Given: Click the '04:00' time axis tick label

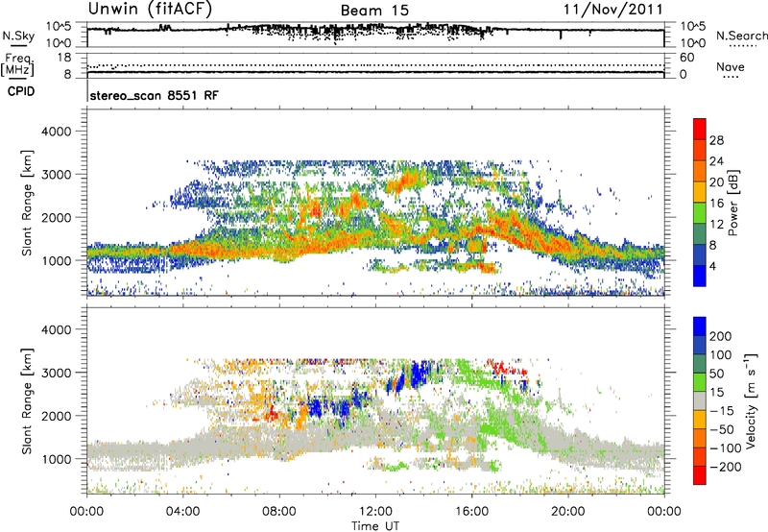Looking at the screenshot, I should (182, 512).
